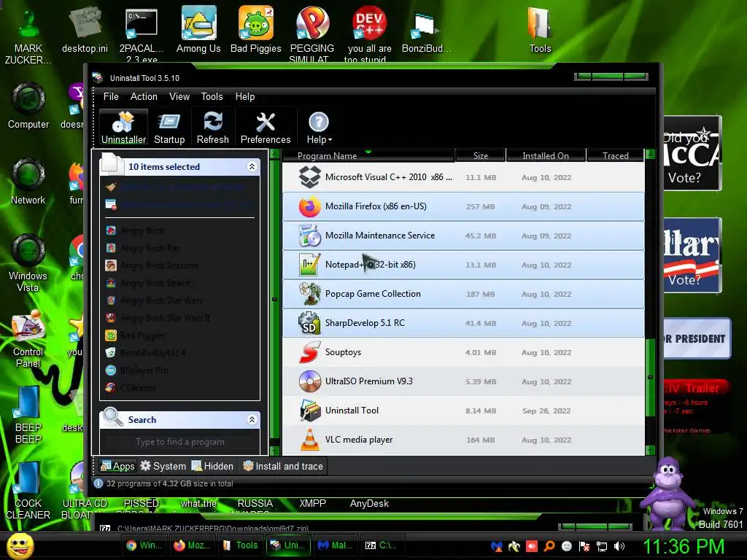Sort by the Installed On column header
Viewport: 747px width, 560px height.
click(546, 156)
